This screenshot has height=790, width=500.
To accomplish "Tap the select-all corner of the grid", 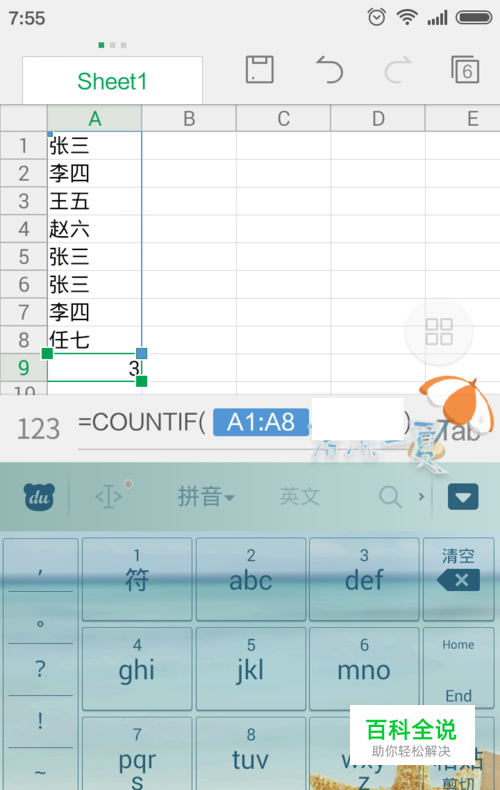I will tap(24, 118).
